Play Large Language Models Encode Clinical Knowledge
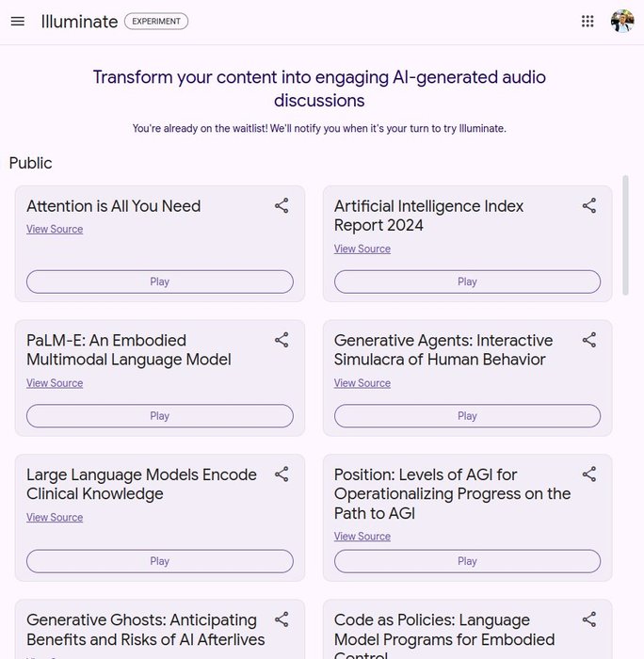The image size is (644, 659). point(160,561)
